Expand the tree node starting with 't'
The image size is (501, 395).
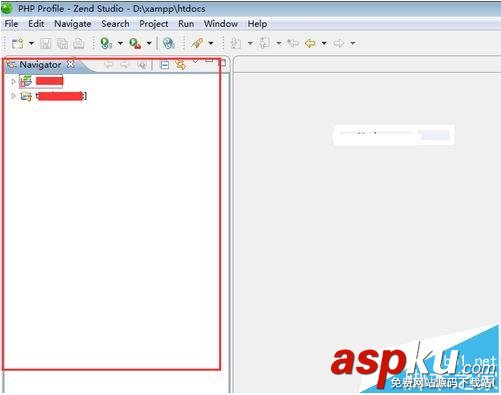[13, 96]
